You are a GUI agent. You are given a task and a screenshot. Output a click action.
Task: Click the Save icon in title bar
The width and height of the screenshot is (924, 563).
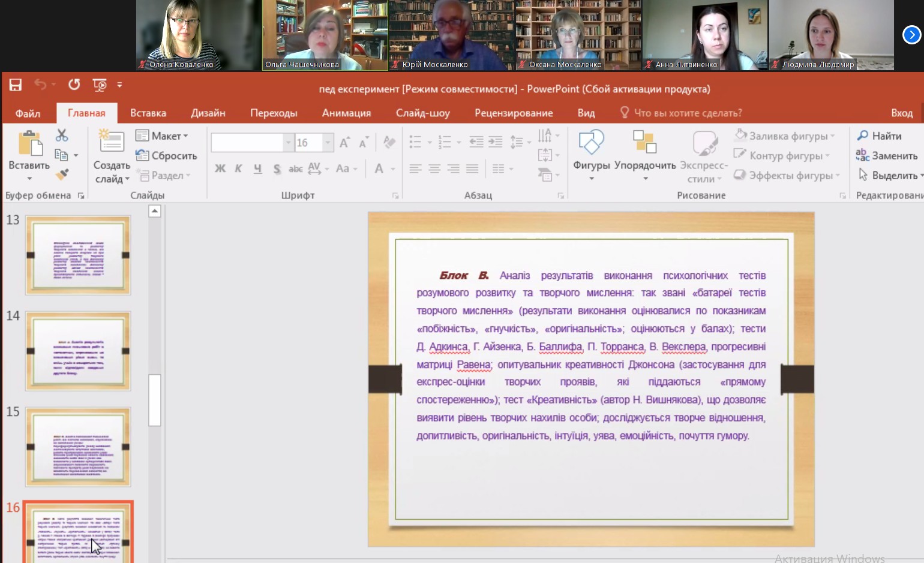click(16, 85)
